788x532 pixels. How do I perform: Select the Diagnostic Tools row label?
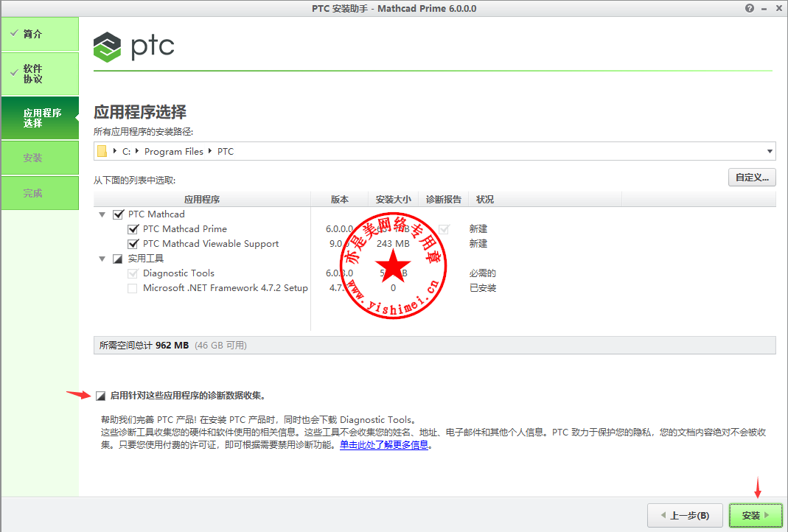click(178, 273)
